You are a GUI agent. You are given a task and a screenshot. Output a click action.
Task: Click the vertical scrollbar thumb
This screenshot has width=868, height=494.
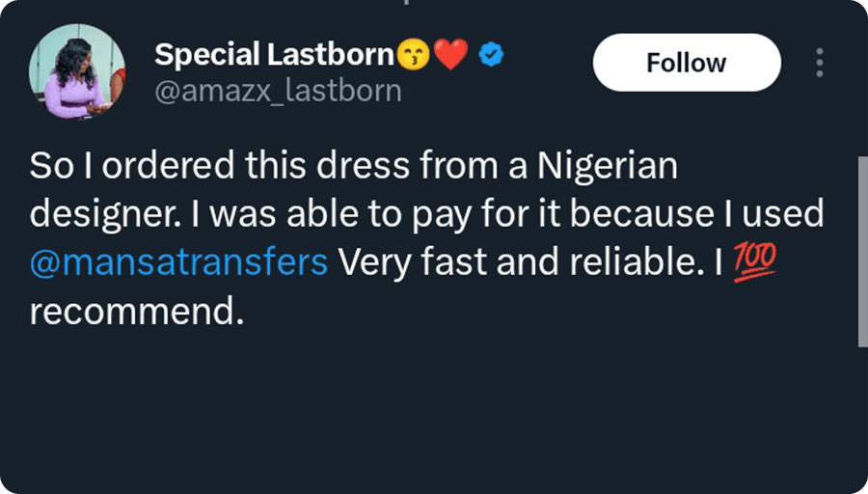pos(861,251)
